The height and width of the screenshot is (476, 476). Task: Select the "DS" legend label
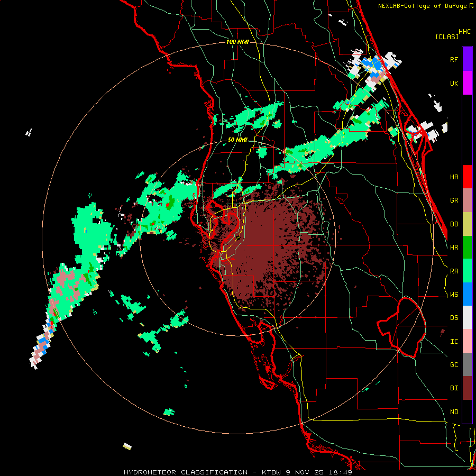tap(454, 318)
